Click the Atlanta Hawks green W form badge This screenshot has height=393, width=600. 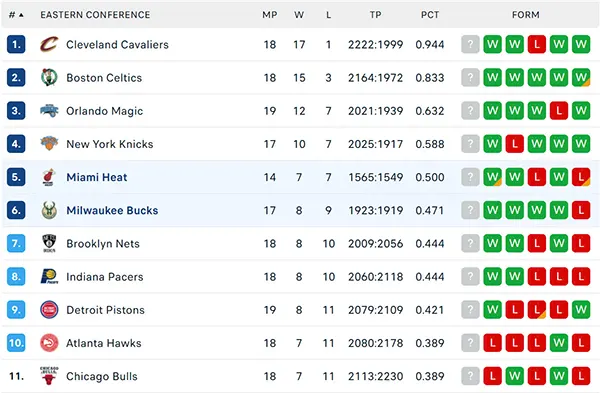pyautogui.click(x=559, y=343)
